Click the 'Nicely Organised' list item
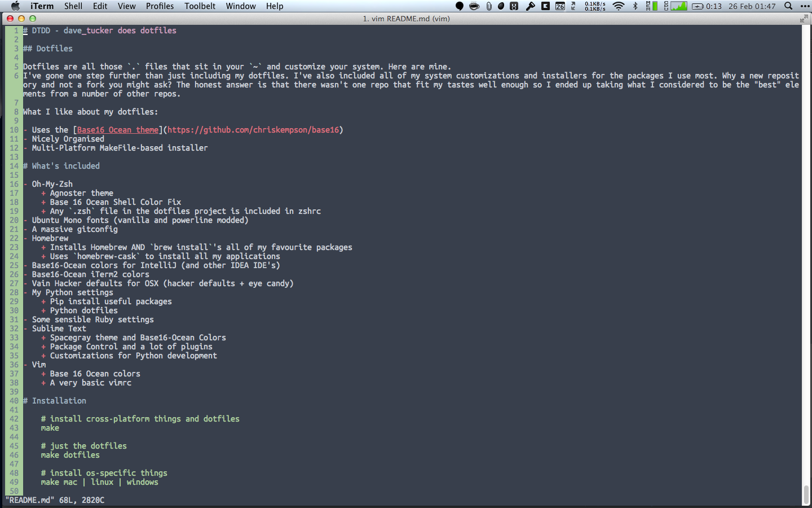Screen dimensions: 812x508 pos(68,139)
